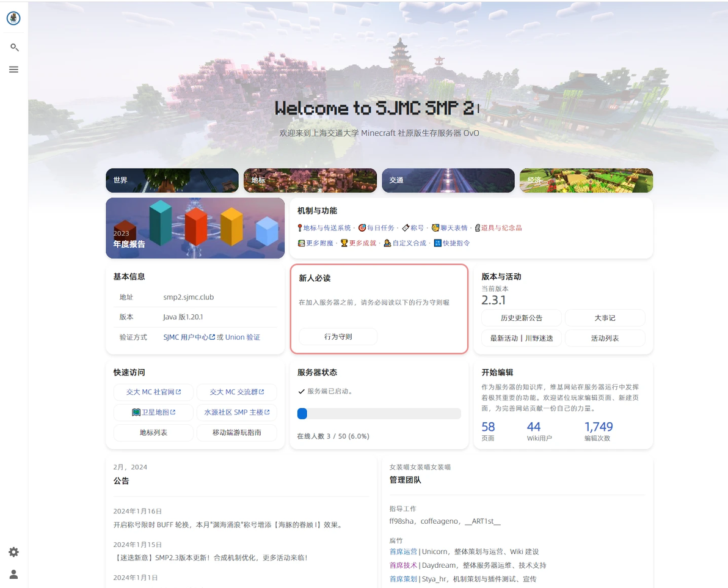Open the 快捷指令 link
Image resolution: width=728 pixels, height=588 pixels.
456,243
